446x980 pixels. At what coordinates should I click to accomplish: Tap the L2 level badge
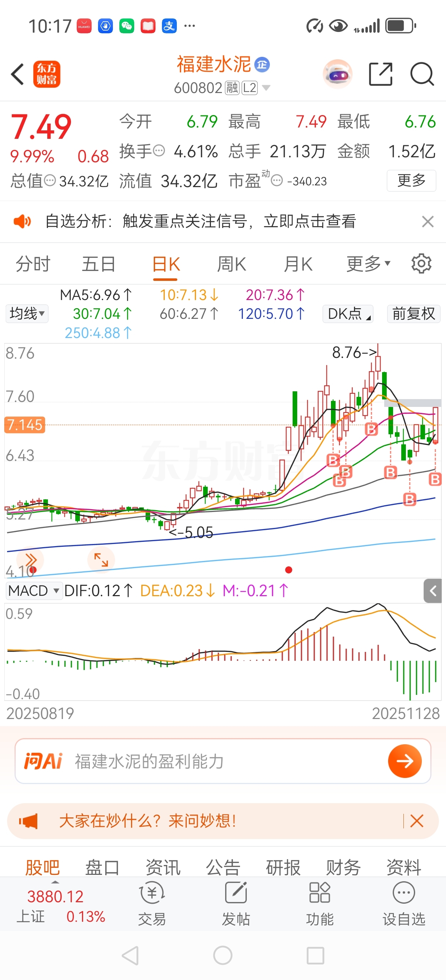coord(250,88)
